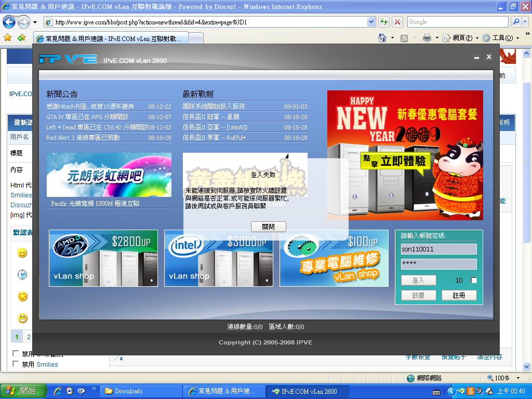Open the 100% zoom level dropdown
532x399 pixels.
(x=518, y=378)
